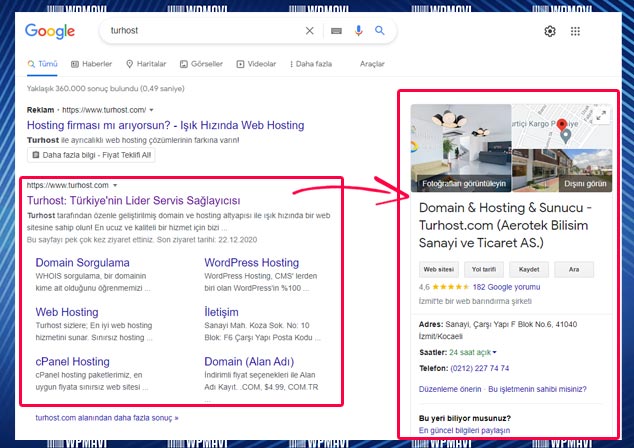Open the Domain (Alan Adı) sitelink
Image resolution: width=634 pixels, height=448 pixels.
click(249, 361)
